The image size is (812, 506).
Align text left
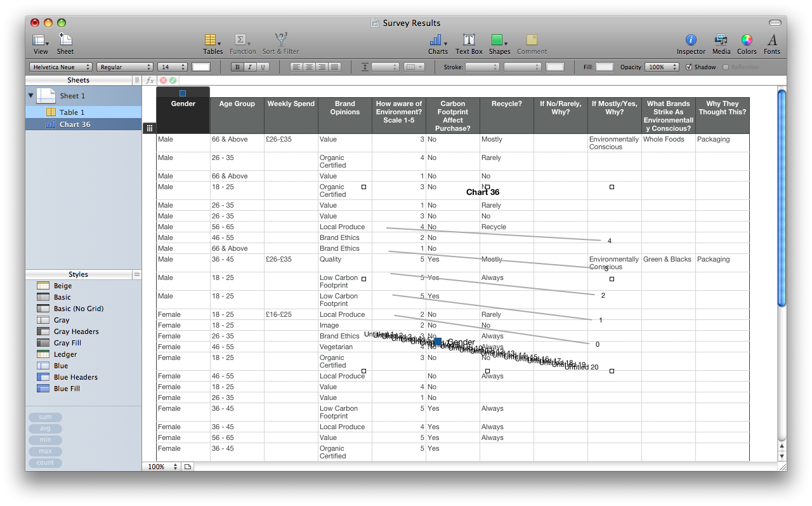click(296, 67)
